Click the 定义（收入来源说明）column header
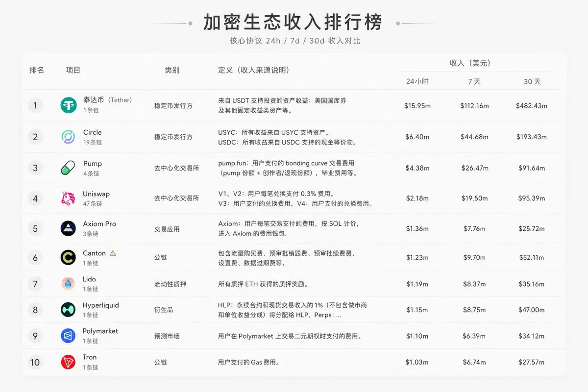This screenshot has width=588, height=392. 253,70
